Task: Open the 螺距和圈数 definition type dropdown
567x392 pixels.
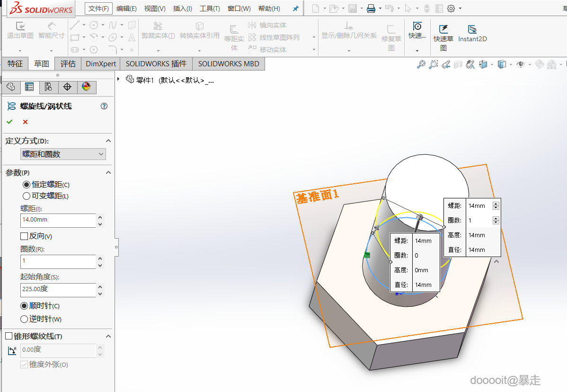Action: tap(63, 154)
